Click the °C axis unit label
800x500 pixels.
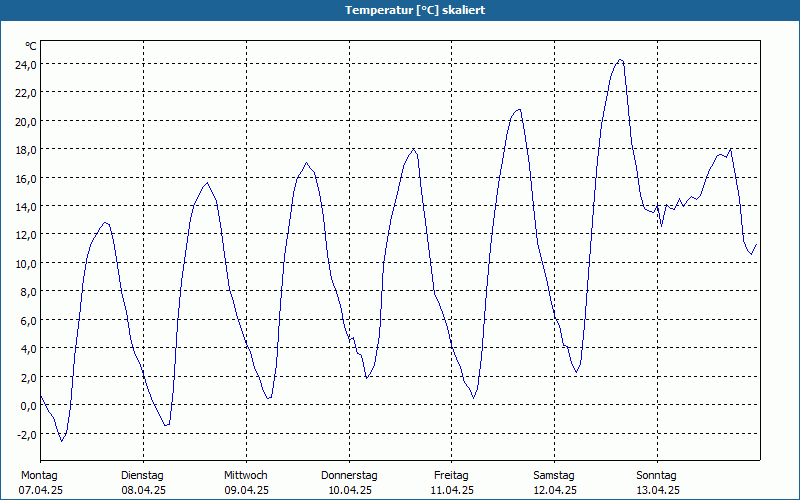(x=31, y=46)
